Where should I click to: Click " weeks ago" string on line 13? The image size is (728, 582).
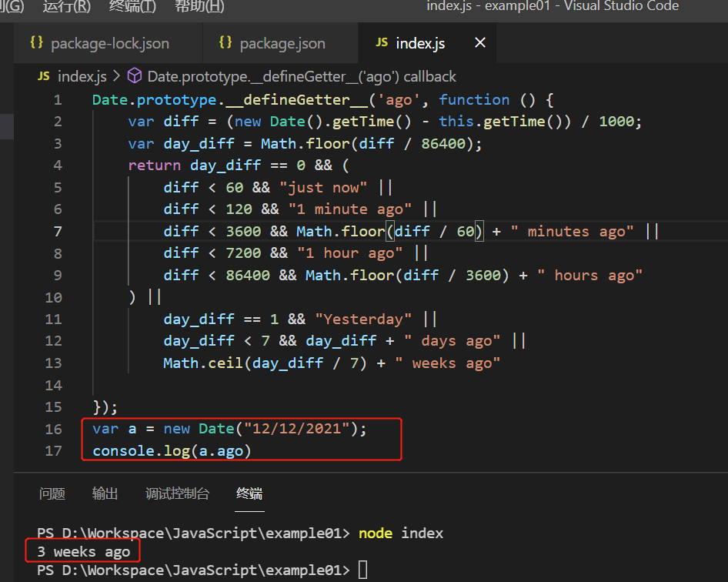[448, 363]
